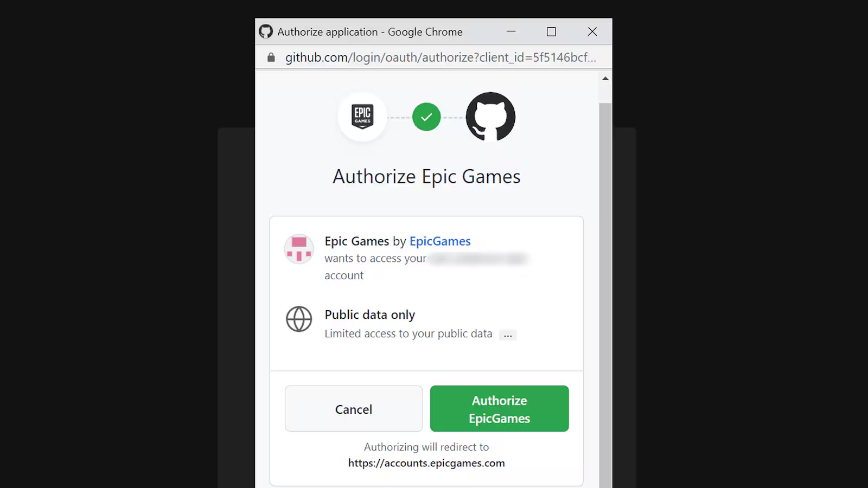This screenshot has height=488, width=868.
Task: Click the Authorize Epic Games heading
Action: pos(426,177)
